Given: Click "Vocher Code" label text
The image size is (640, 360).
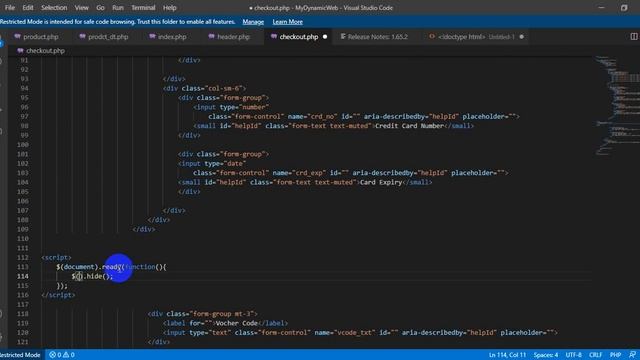Looking at the screenshot, I should (236, 323).
